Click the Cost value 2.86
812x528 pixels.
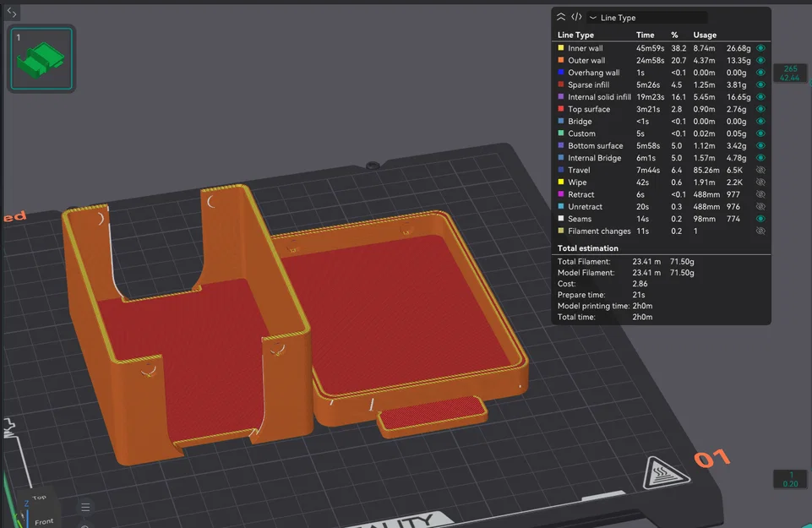(640, 284)
